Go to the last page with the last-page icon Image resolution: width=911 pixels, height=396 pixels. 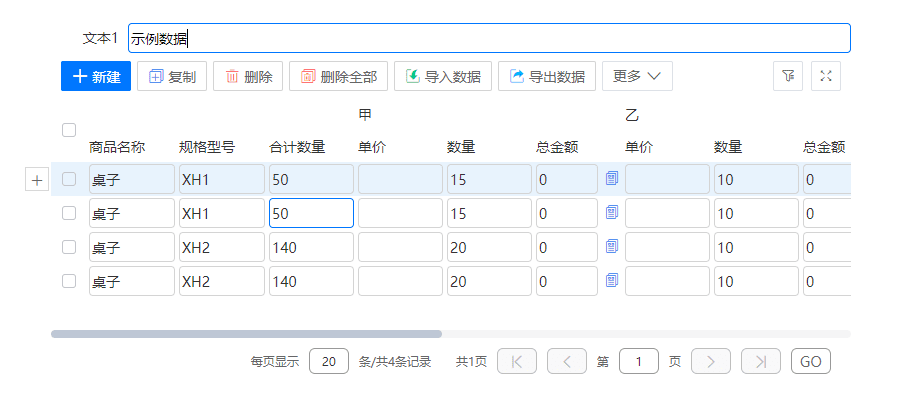[x=761, y=361]
